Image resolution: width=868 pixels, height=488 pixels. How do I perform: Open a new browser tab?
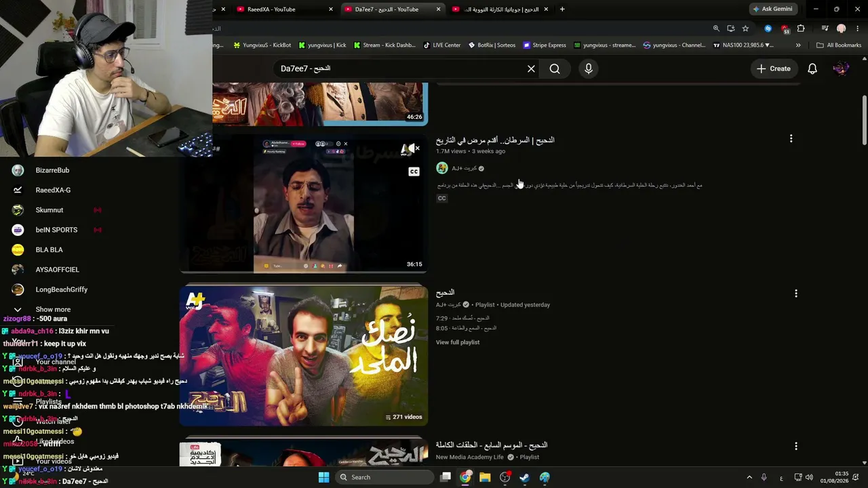click(x=562, y=9)
